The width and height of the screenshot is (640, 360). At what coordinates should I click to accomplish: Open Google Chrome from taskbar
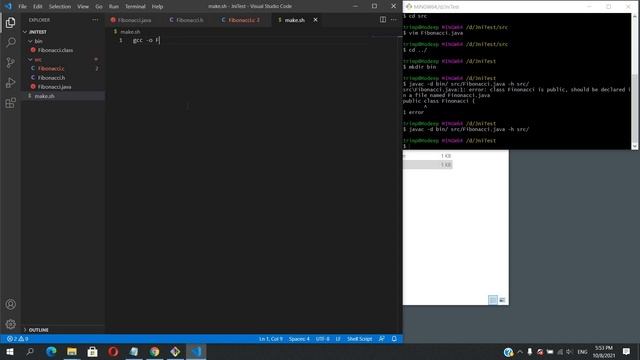pos(154,351)
